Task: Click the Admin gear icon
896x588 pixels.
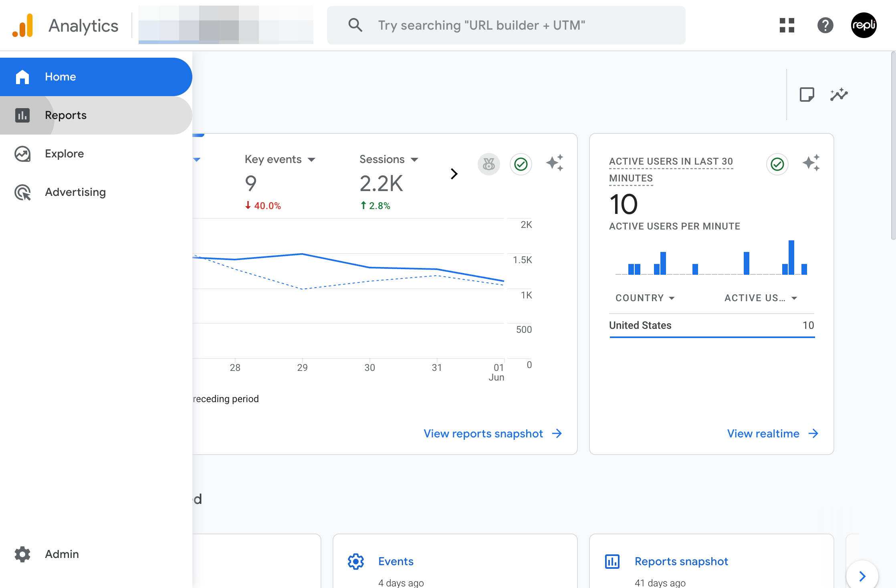Action: point(22,554)
